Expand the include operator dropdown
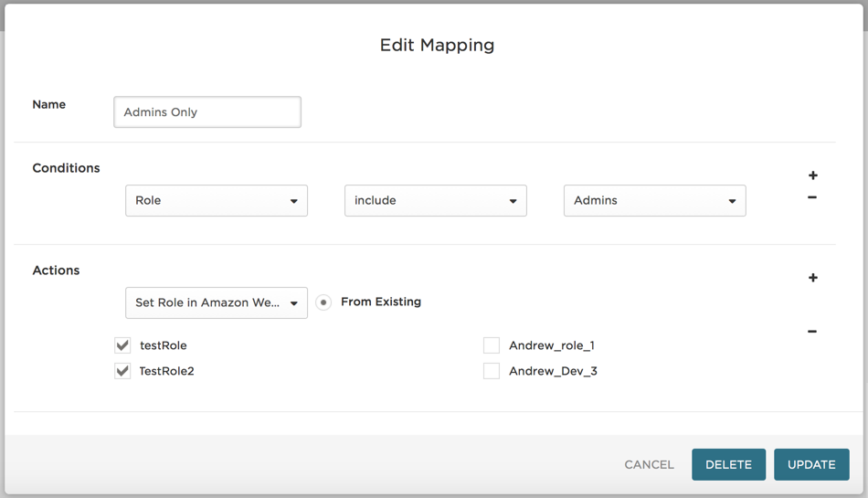 [x=436, y=200]
